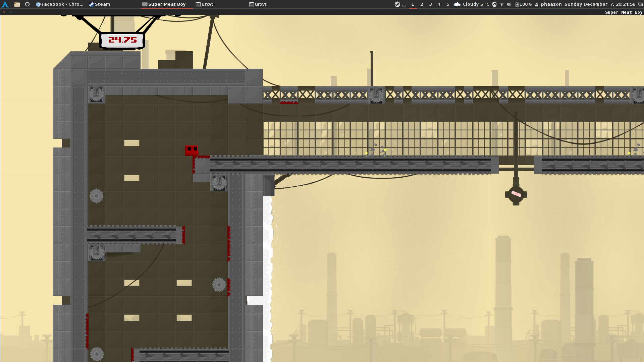
Task: Click the show-desktop icon at panel's far right
Action: click(640, 4)
